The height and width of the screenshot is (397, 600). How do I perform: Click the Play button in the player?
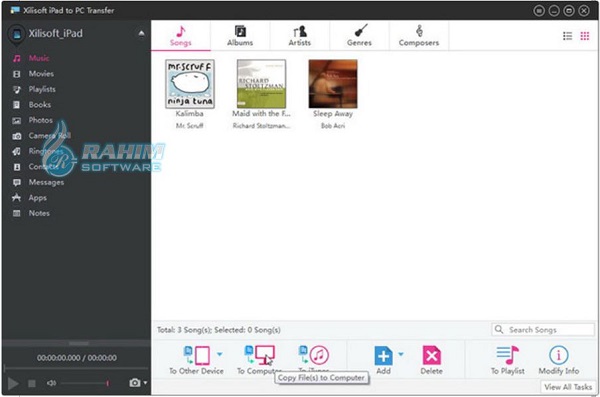[13, 383]
